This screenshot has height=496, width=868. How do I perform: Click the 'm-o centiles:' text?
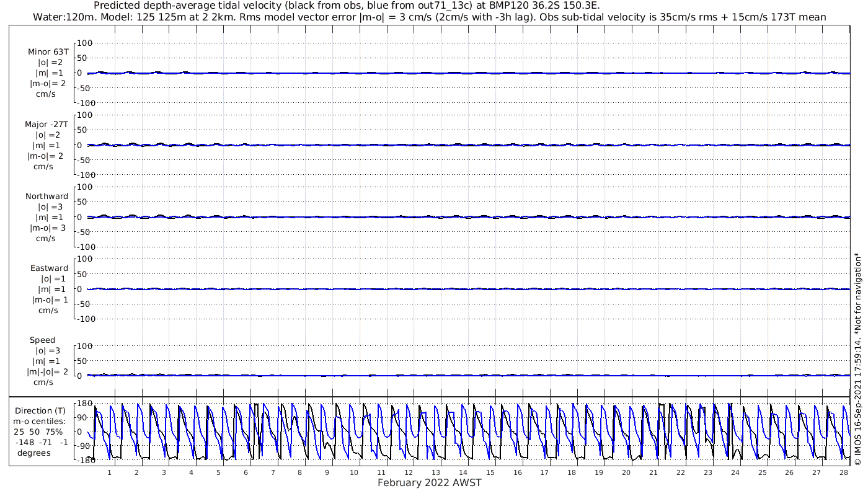[40, 421]
